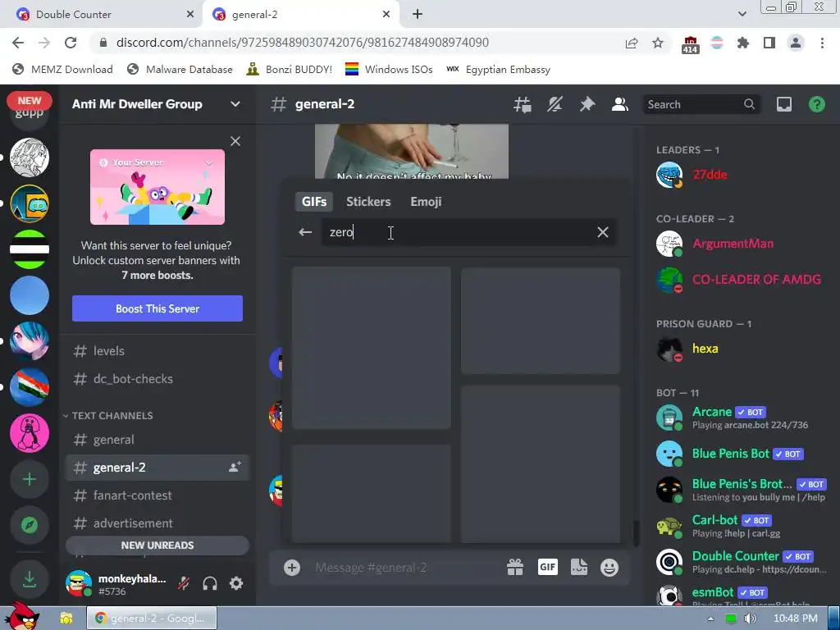
Task: Open the Nitro gift icon
Action: [515, 568]
